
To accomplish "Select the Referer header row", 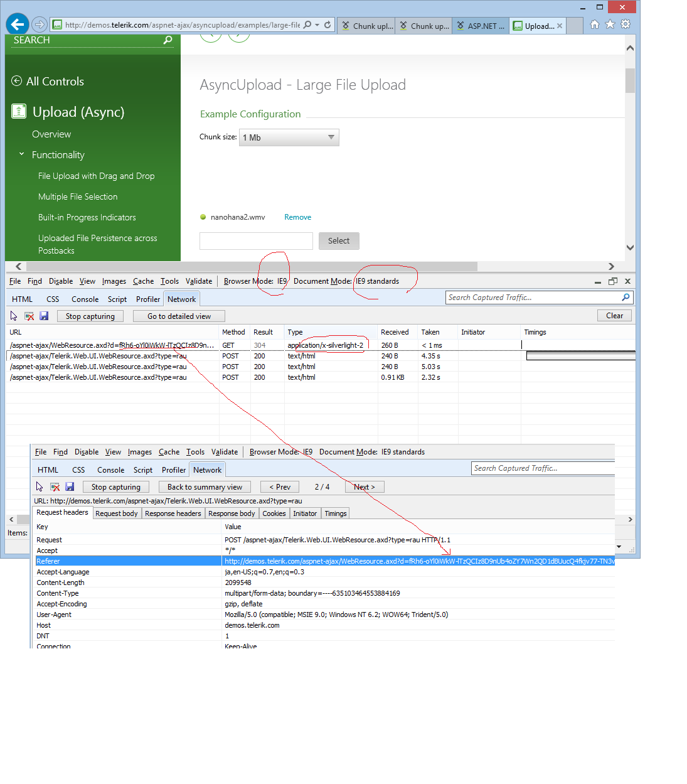I will [x=324, y=561].
